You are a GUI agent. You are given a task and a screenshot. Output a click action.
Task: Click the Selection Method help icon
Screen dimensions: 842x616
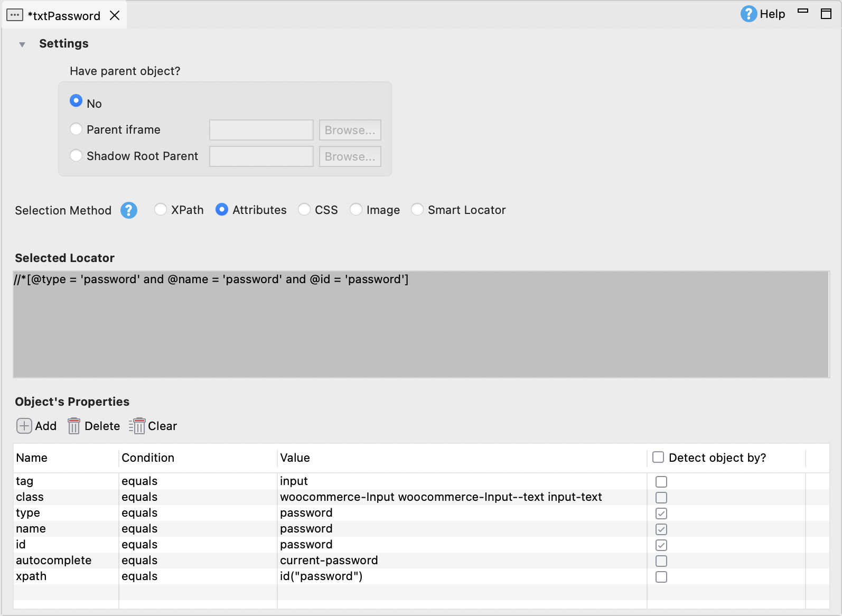pos(129,210)
